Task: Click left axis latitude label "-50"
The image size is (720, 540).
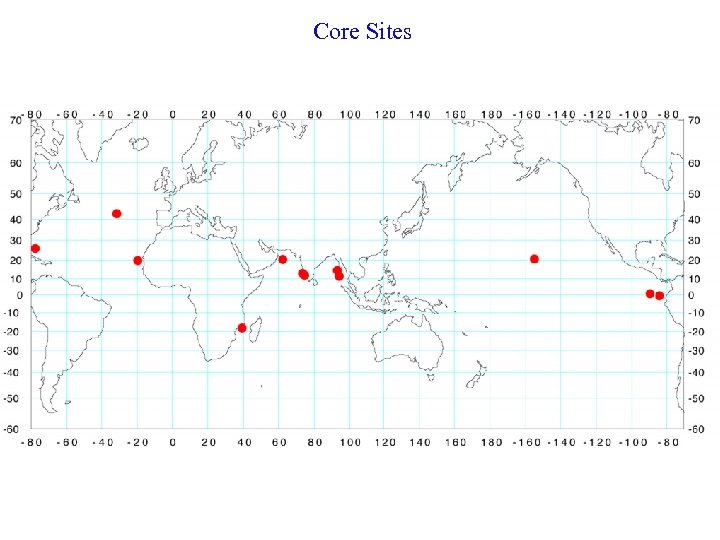Action: 11,399
